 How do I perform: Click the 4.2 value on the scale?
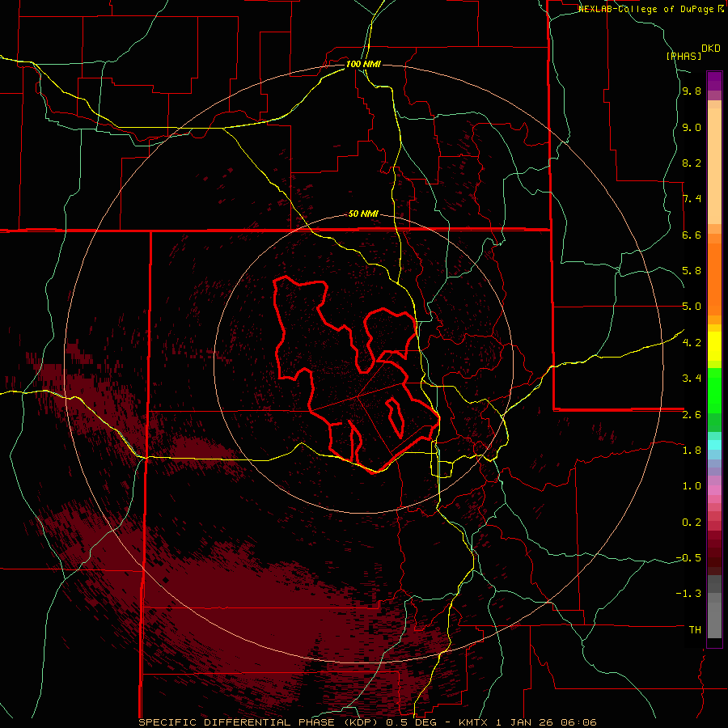point(692,342)
